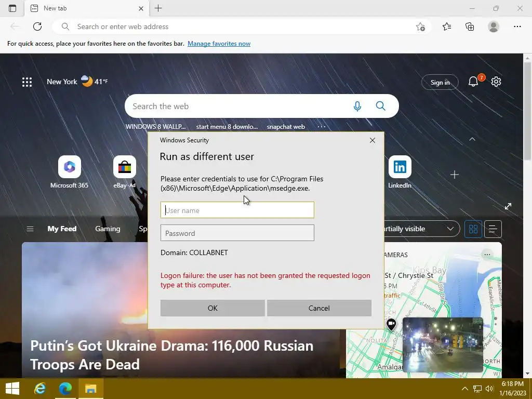This screenshot has width=532, height=399.
Task: Launch Internet Explorer from taskbar
Action: [x=40, y=389]
